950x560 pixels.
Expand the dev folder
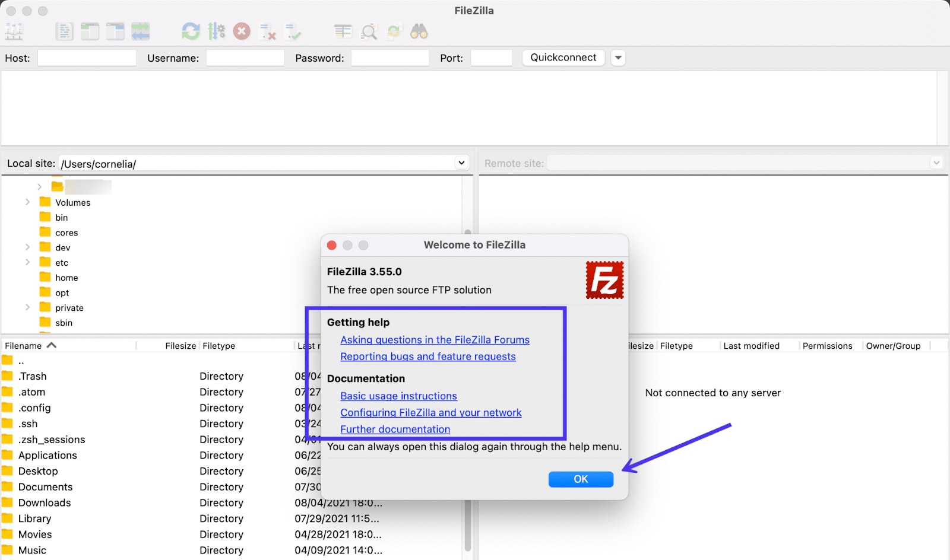click(27, 247)
